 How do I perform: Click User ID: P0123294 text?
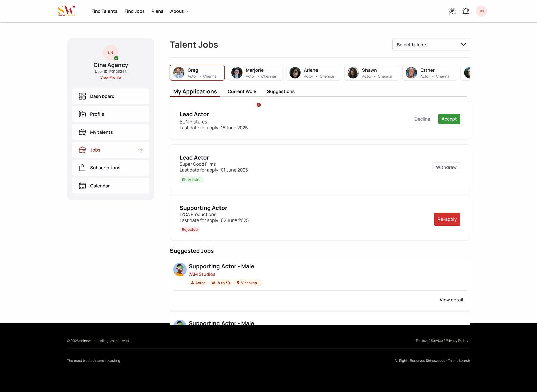[110, 72]
